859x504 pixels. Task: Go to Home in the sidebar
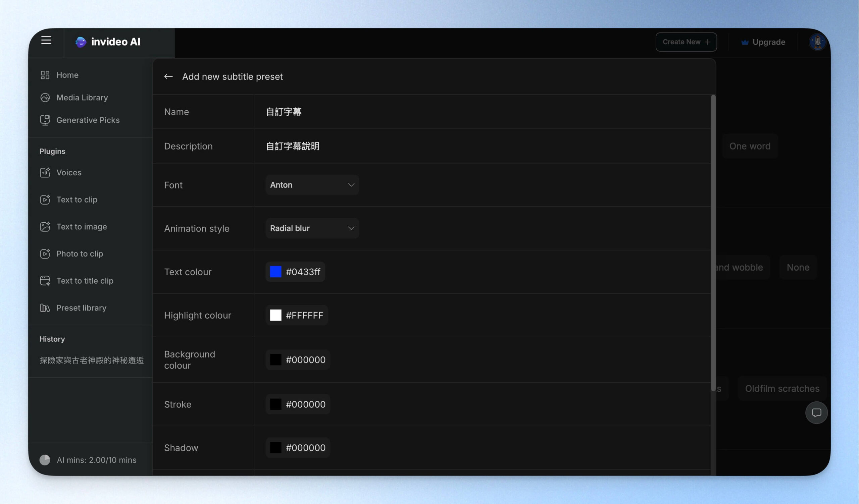[67, 75]
